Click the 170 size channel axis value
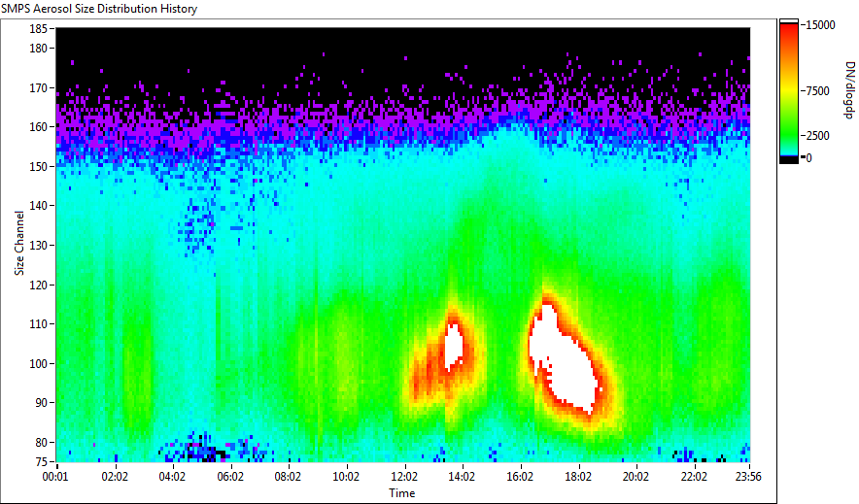859x504 pixels. coord(39,87)
